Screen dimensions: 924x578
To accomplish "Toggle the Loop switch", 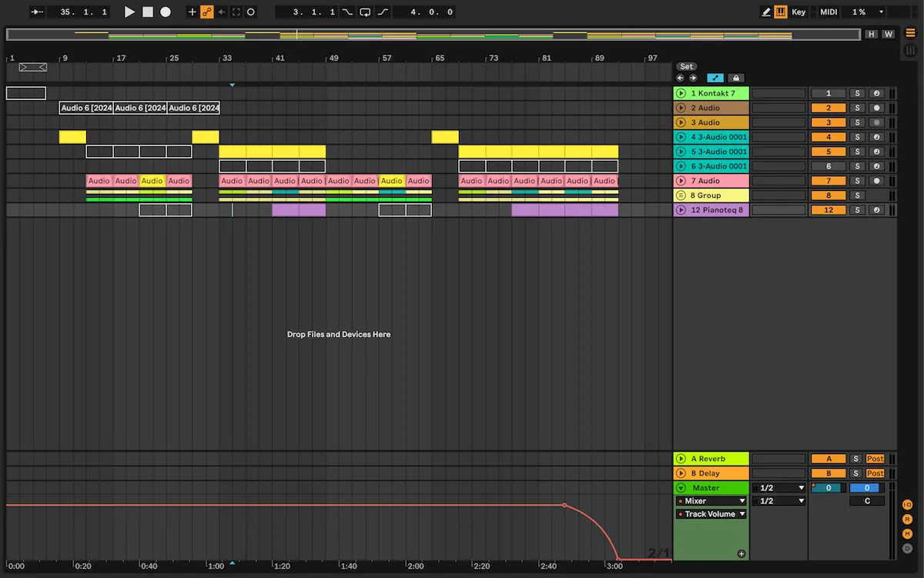I will tap(365, 12).
